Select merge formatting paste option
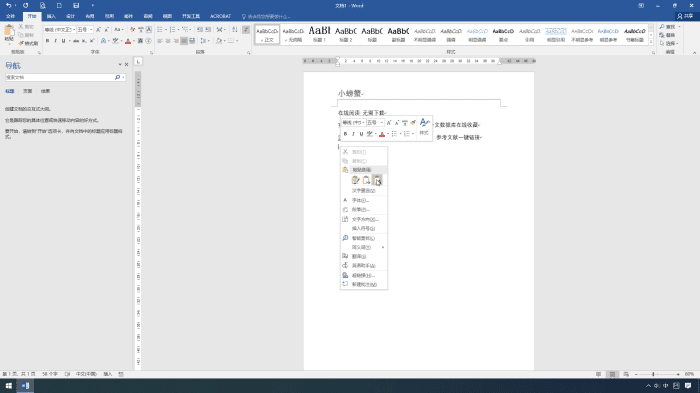This screenshot has height=393, width=700. 366,180
